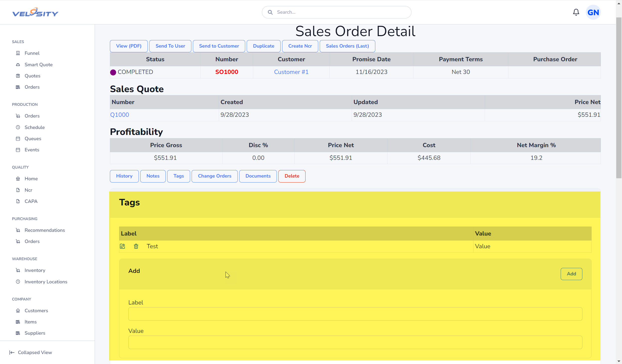Click the Net Margin 19.2 value

coord(536,158)
